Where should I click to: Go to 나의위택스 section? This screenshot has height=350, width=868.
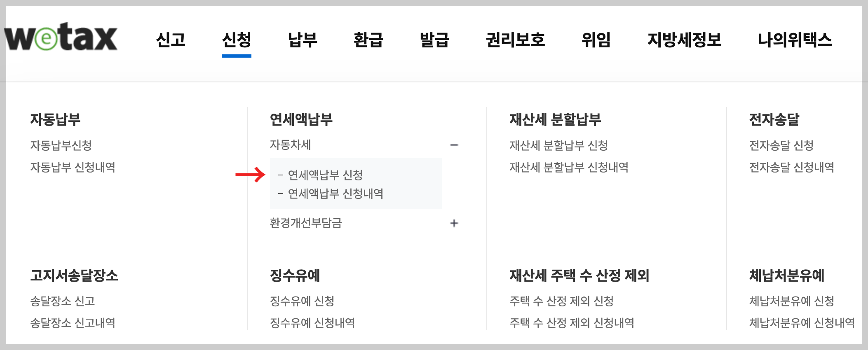pos(794,40)
